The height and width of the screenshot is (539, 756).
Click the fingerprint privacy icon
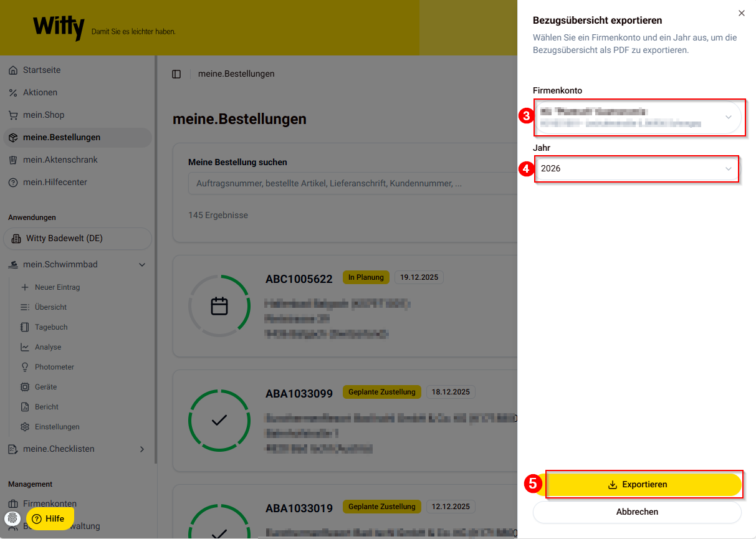point(13,518)
